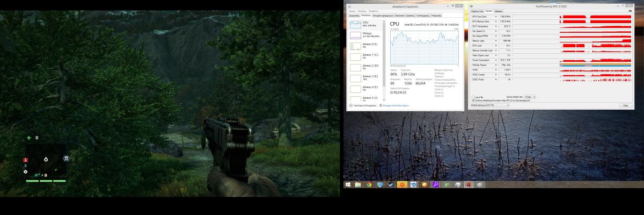Viewport: 644px width, 215px height.
Task: Enable the Log to file checkbox
Action: coord(473,97)
